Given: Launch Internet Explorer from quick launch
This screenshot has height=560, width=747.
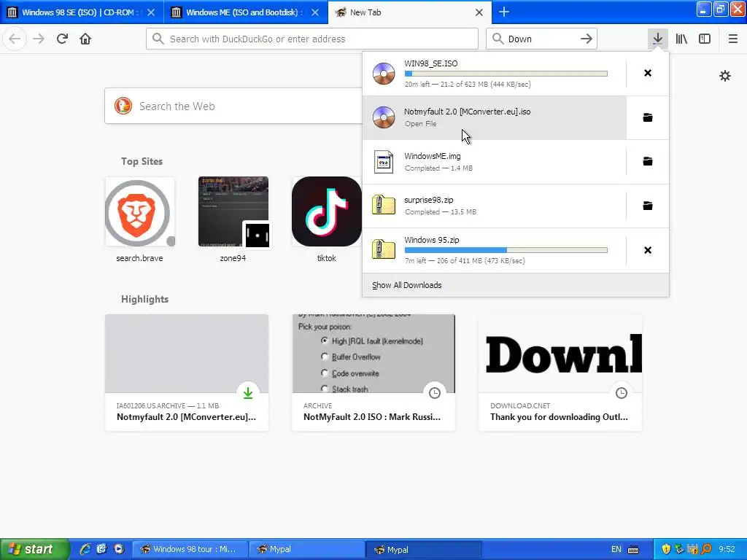Looking at the screenshot, I should coord(86,549).
